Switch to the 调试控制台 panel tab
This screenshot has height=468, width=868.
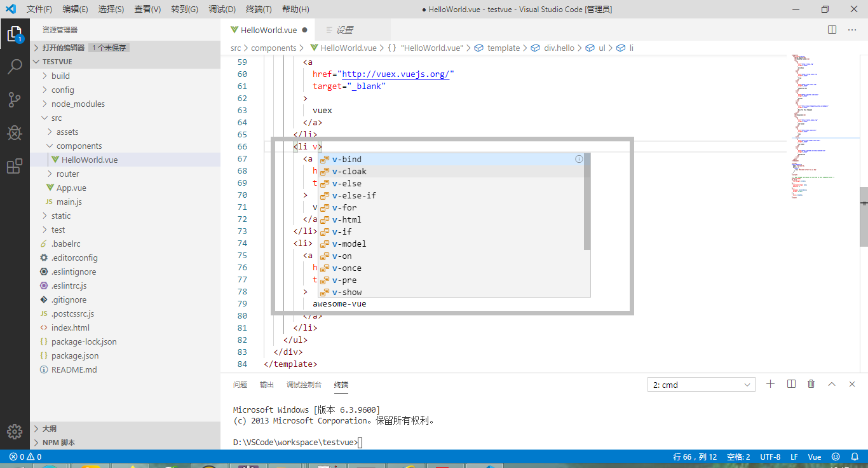coord(304,385)
